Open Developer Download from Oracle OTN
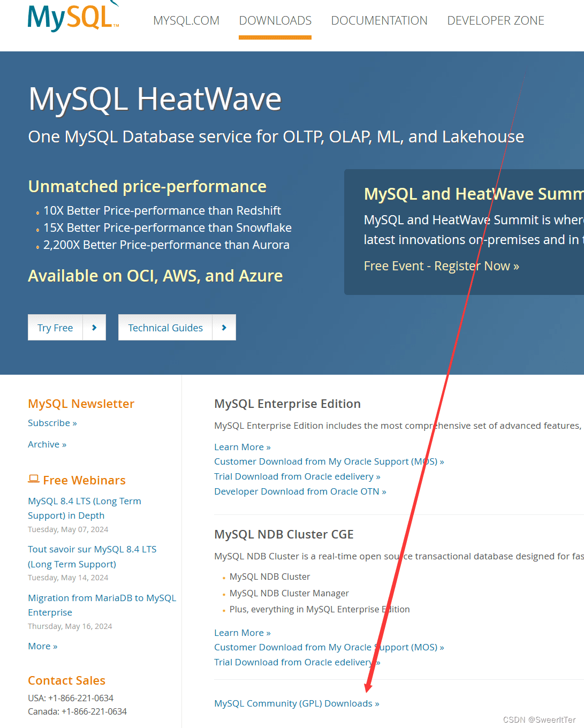Image resolution: width=584 pixels, height=728 pixels. pyautogui.click(x=300, y=491)
